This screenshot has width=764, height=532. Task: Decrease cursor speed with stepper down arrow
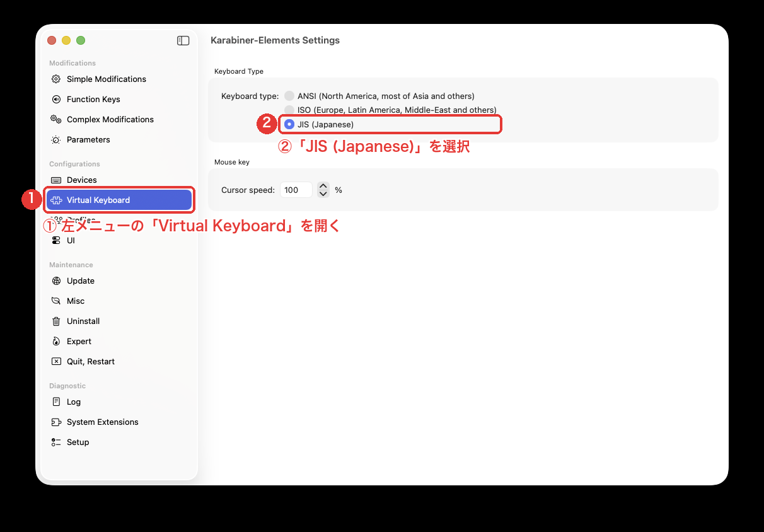(x=323, y=194)
